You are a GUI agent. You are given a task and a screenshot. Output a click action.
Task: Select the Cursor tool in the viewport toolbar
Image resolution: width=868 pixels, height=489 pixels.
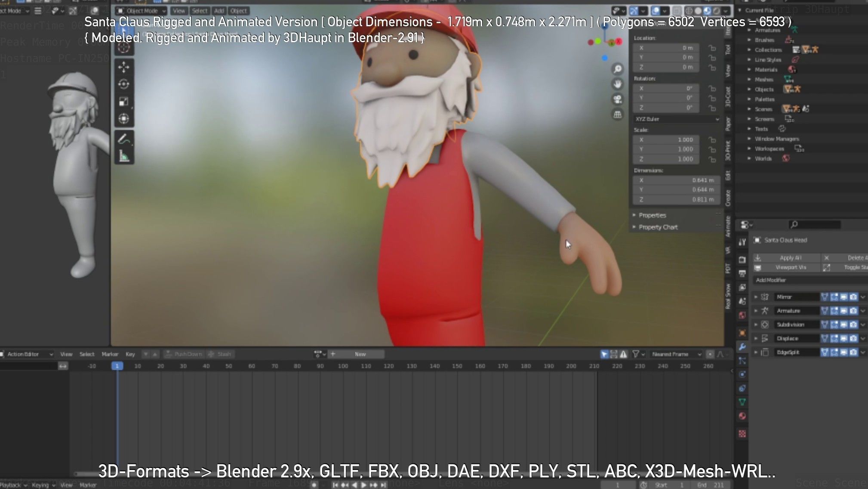pyautogui.click(x=124, y=47)
